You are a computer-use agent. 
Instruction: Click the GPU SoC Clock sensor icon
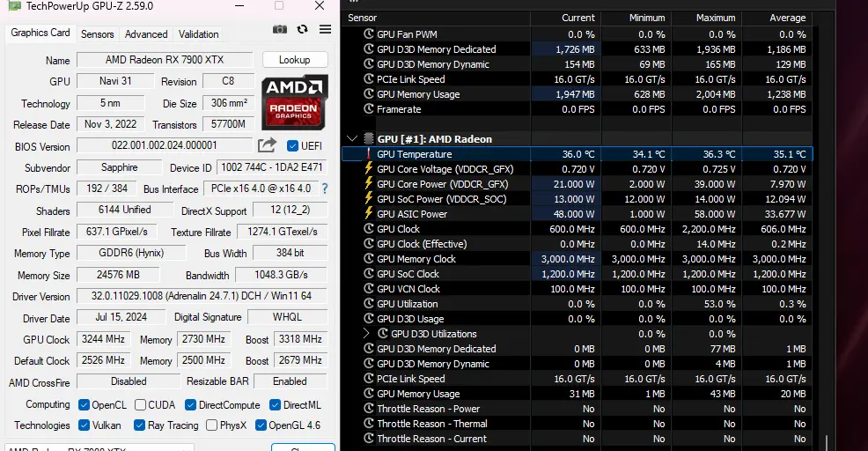coord(369,273)
